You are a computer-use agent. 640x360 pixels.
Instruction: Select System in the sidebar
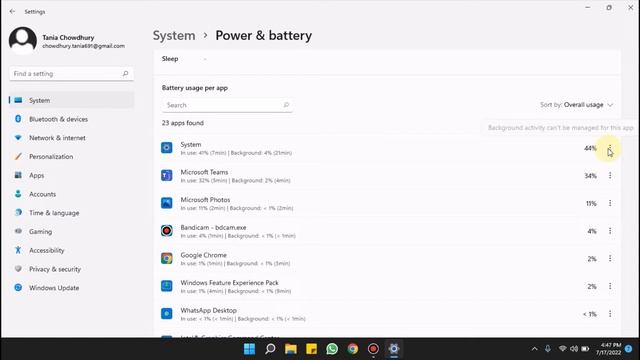(71, 100)
